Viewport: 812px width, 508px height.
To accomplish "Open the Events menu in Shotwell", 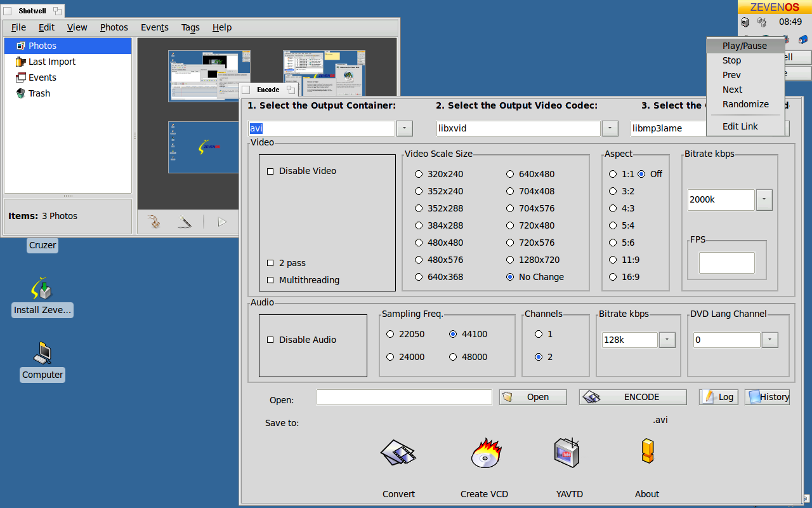I will click(154, 27).
